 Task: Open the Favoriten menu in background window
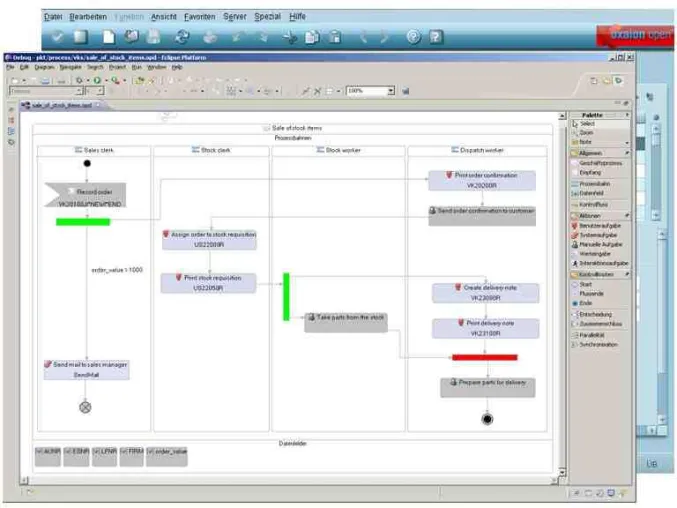tap(199, 17)
